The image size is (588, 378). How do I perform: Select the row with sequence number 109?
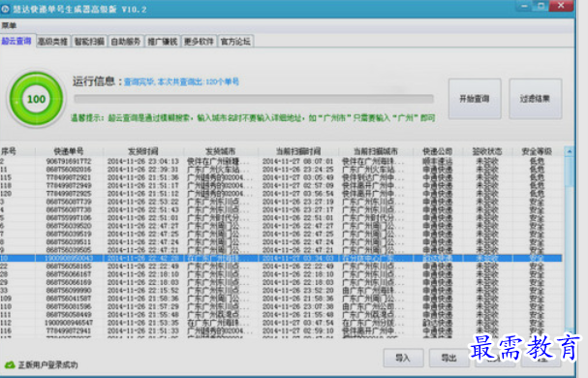(281, 299)
